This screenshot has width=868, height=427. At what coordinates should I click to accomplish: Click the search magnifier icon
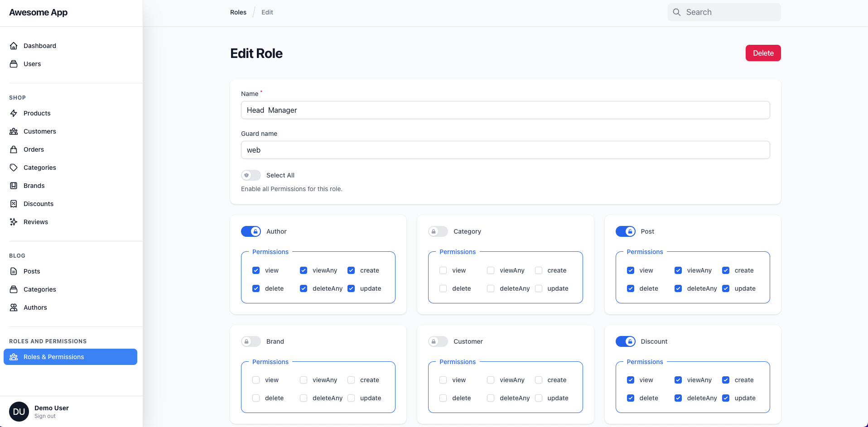click(x=677, y=12)
